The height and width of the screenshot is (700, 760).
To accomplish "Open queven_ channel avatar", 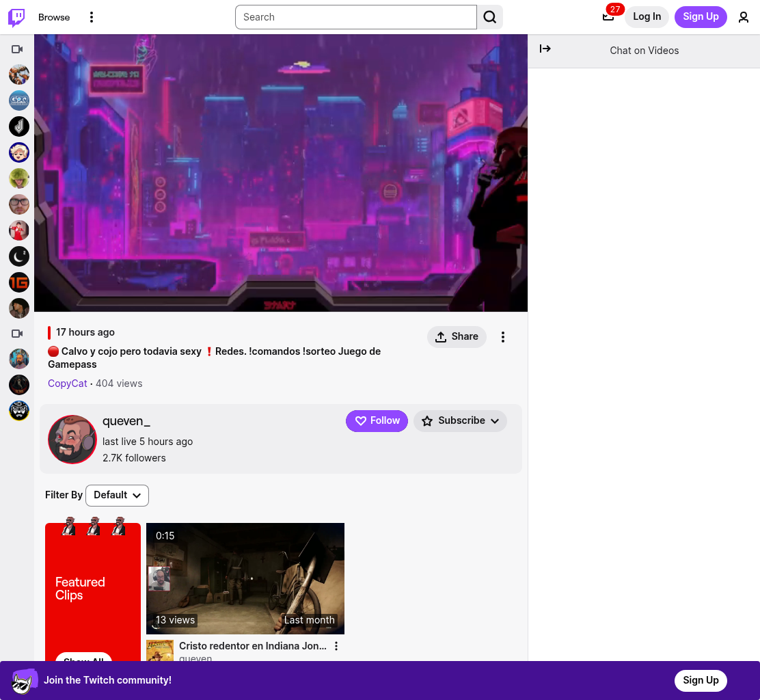I will pos(72,439).
